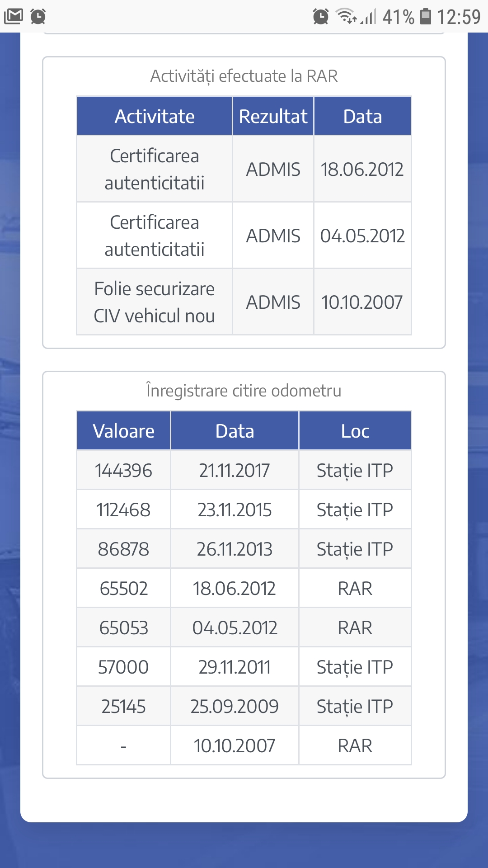Tap the odometer value 144396
The height and width of the screenshot is (868, 488).
(123, 470)
